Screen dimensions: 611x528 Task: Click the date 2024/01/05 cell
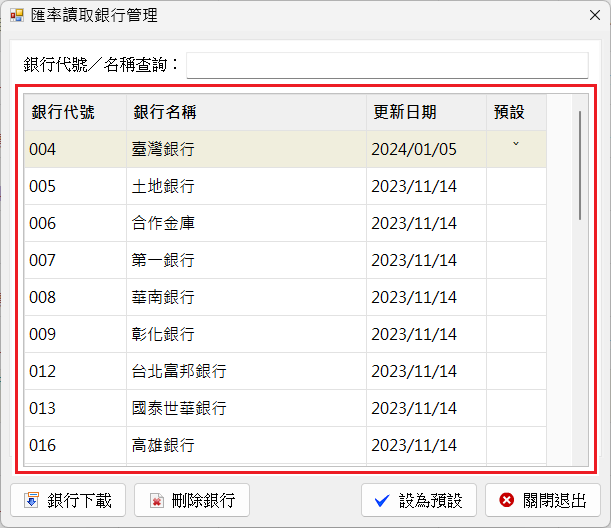[x=426, y=149]
